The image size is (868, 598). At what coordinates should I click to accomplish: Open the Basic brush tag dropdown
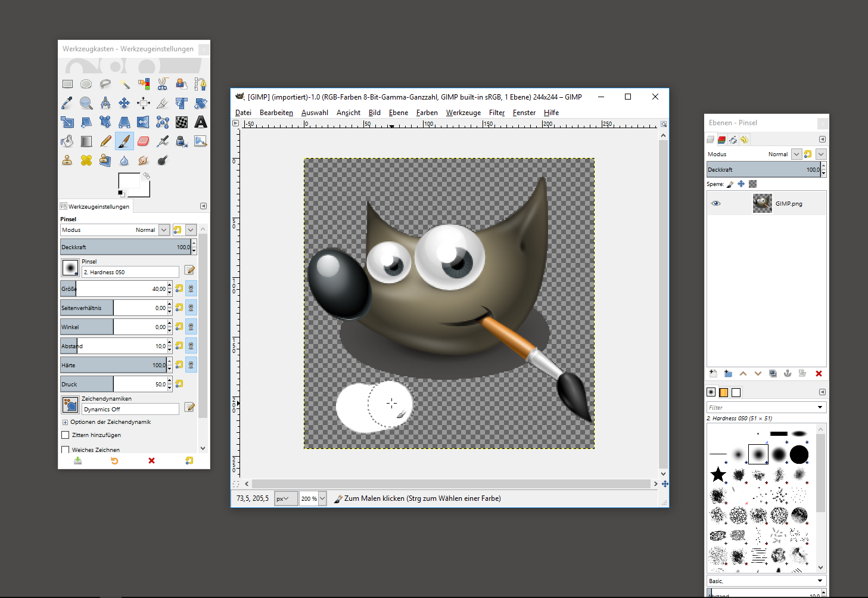766,581
